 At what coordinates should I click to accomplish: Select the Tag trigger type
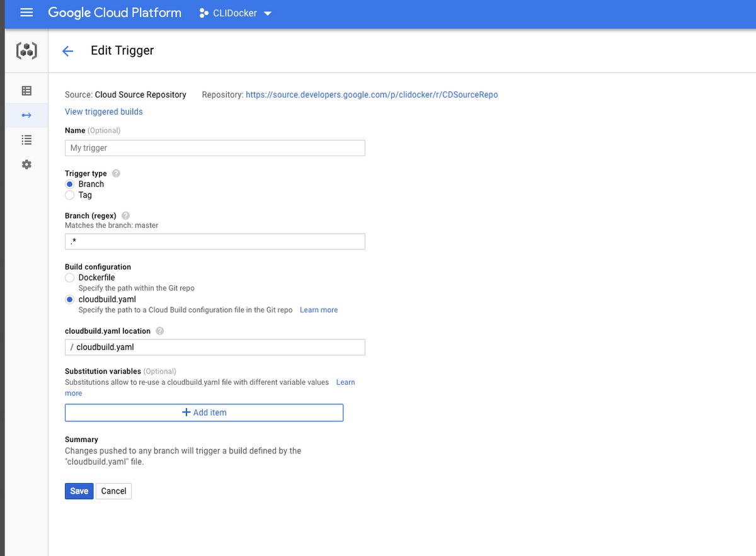69,195
